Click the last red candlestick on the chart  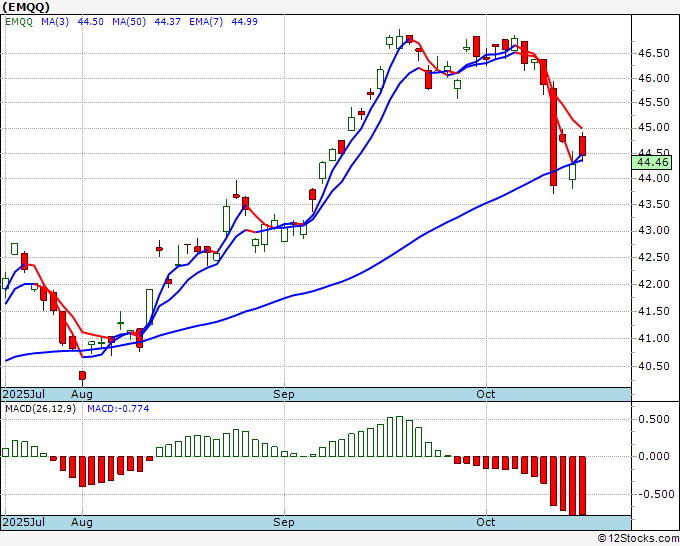(582, 146)
